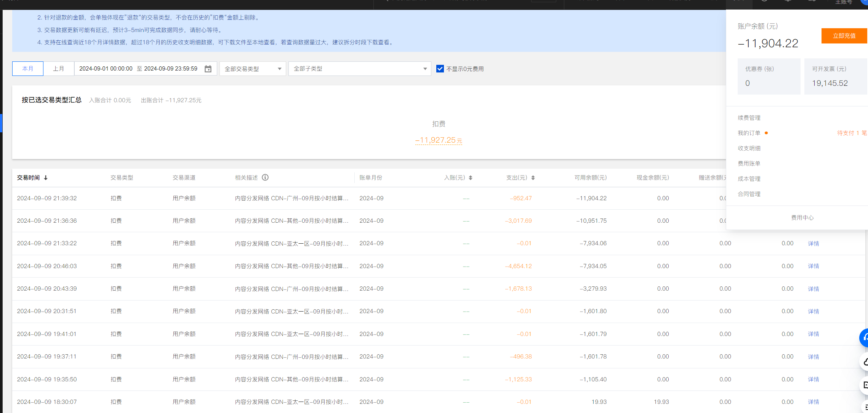
Task: Click the 账单月份 column header
Action: click(x=371, y=178)
